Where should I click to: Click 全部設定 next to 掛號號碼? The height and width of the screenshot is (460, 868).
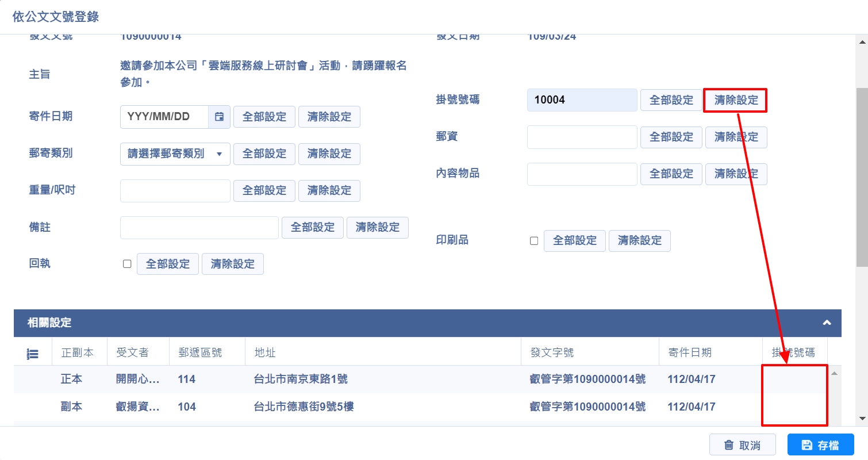coord(671,100)
